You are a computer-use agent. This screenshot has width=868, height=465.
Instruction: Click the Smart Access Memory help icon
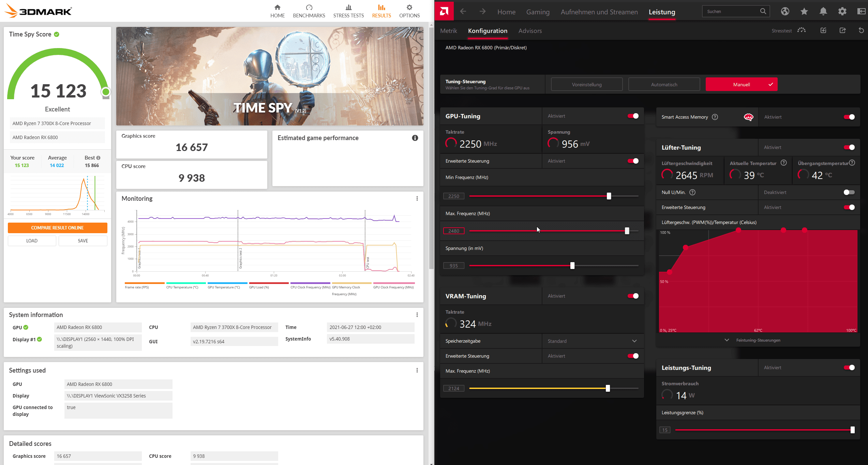click(715, 117)
